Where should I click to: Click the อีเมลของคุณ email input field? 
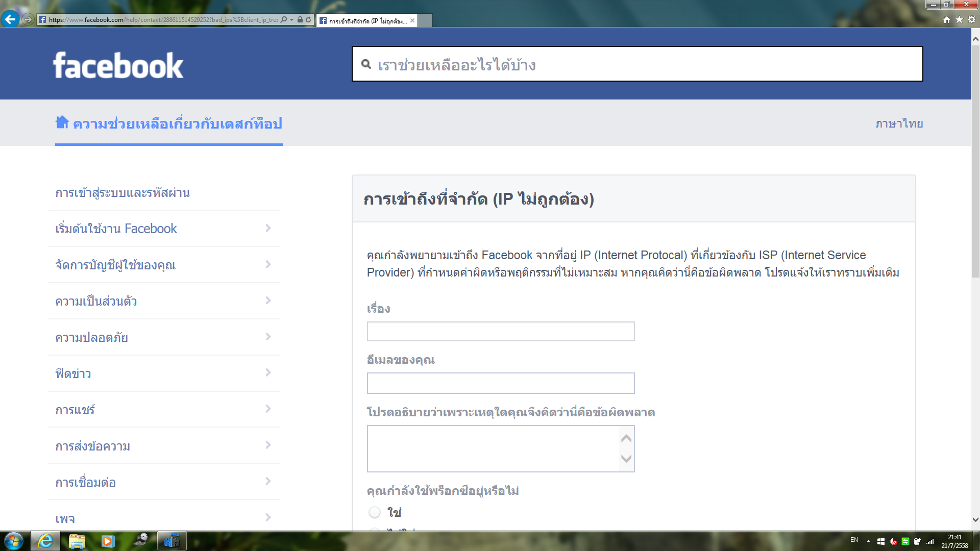(x=500, y=383)
